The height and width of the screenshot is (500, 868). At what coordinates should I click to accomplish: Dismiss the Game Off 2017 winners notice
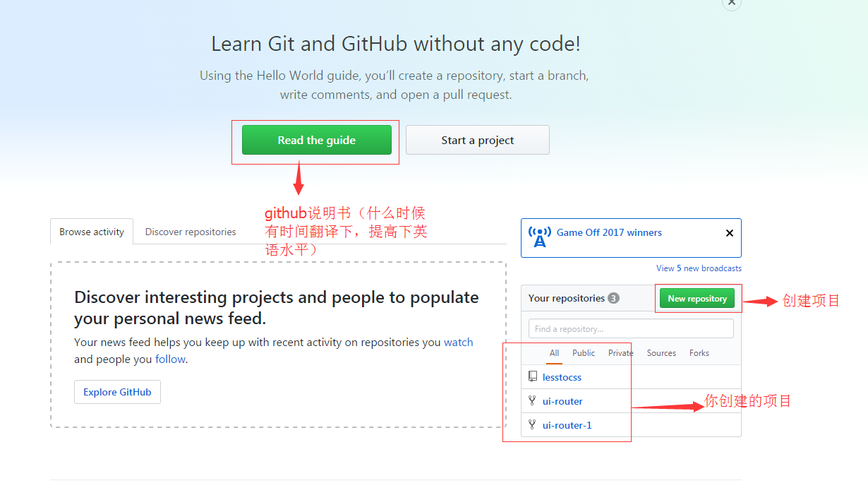pyautogui.click(x=730, y=233)
